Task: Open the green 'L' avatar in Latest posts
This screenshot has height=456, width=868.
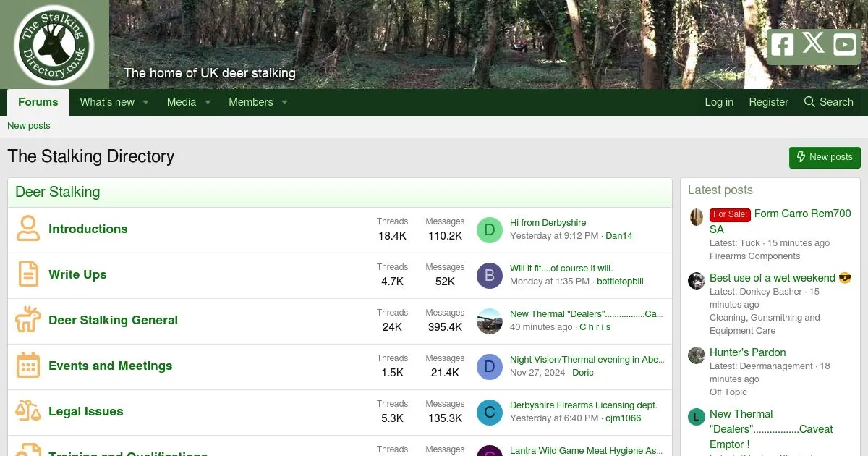Action: [697, 417]
